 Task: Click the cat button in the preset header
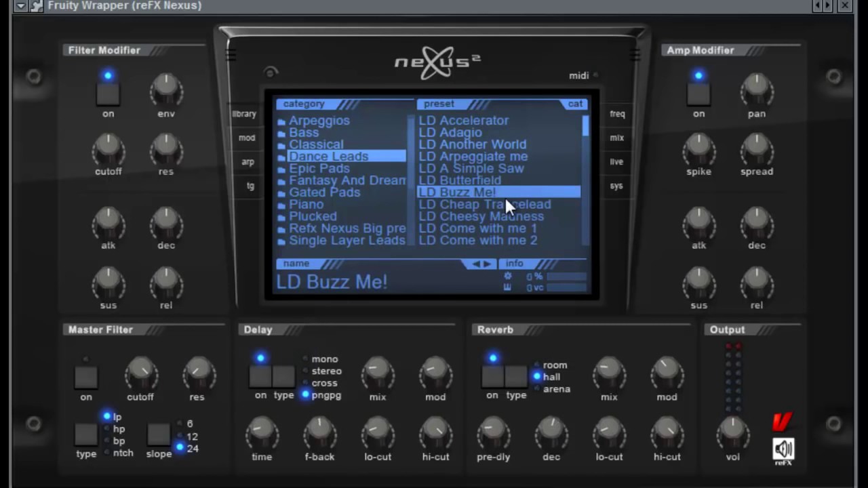[x=574, y=104]
